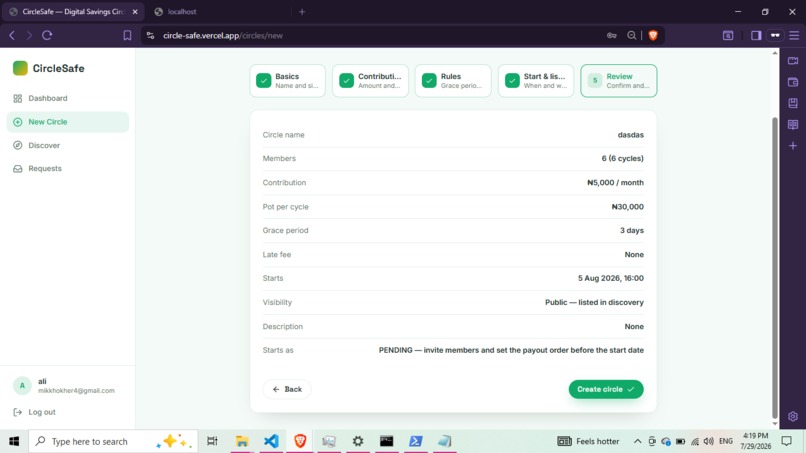The image size is (806, 453).
Task: Click the zoom magnifier icon
Action: click(631, 35)
